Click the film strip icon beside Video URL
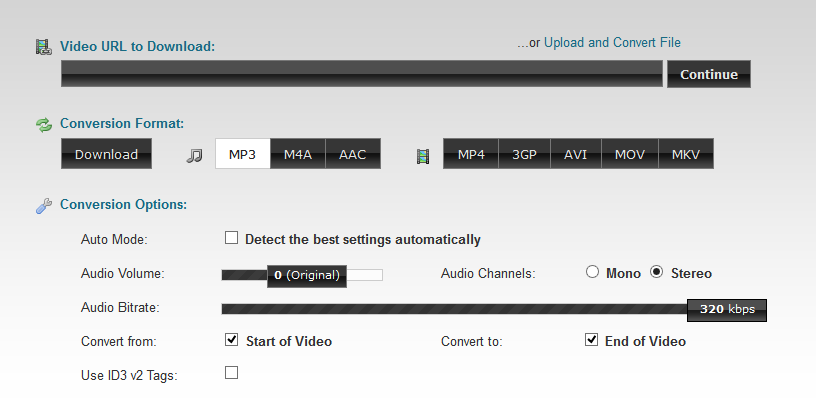The image size is (816, 404). click(x=43, y=47)
